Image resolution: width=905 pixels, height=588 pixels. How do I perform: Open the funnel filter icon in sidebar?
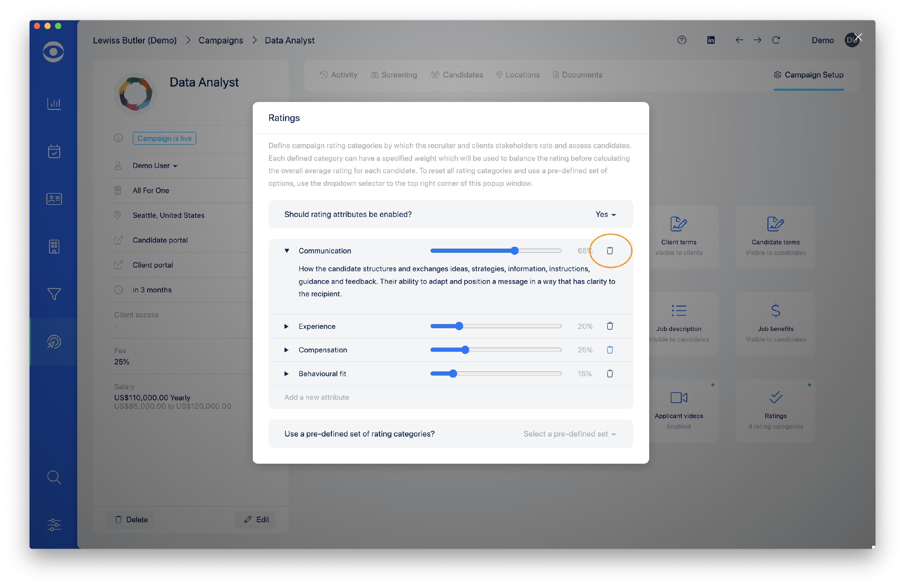click(x=54, y=294)
